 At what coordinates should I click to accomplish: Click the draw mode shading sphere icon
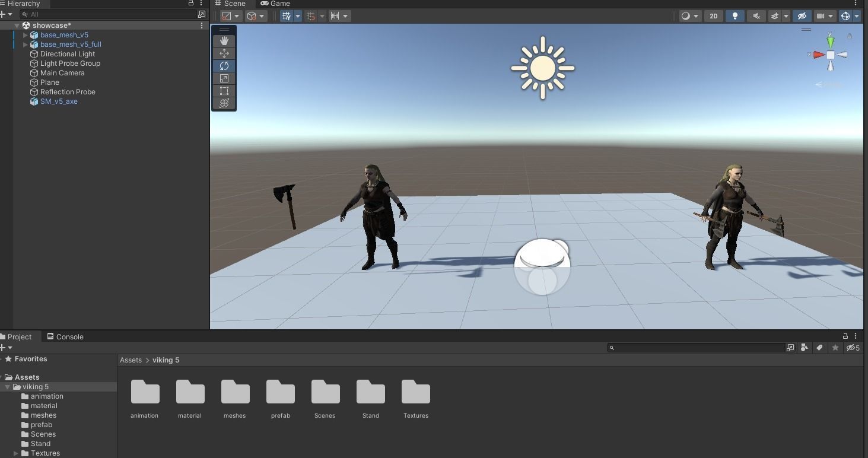tap(686, 16)
